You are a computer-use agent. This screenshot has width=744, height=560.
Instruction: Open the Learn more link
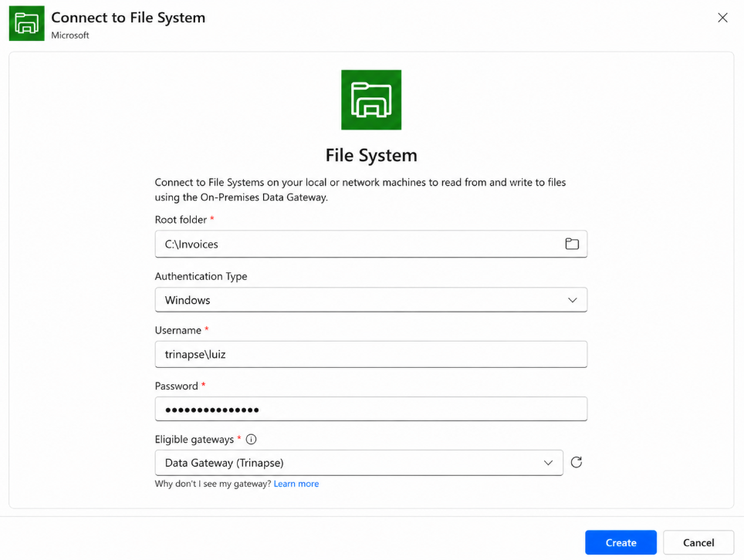(296, 484)
